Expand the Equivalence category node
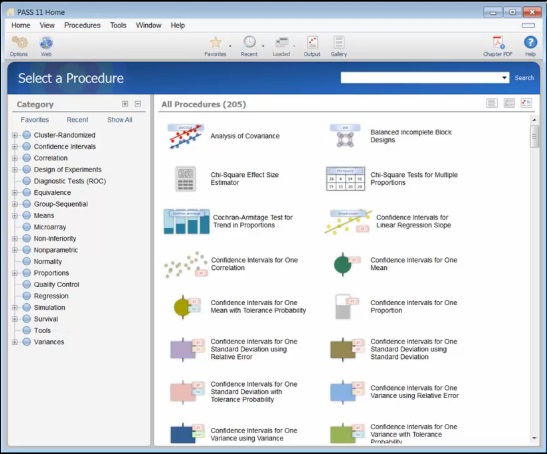The height and width of the screenshot is (454, 547). tap(15, 193)
